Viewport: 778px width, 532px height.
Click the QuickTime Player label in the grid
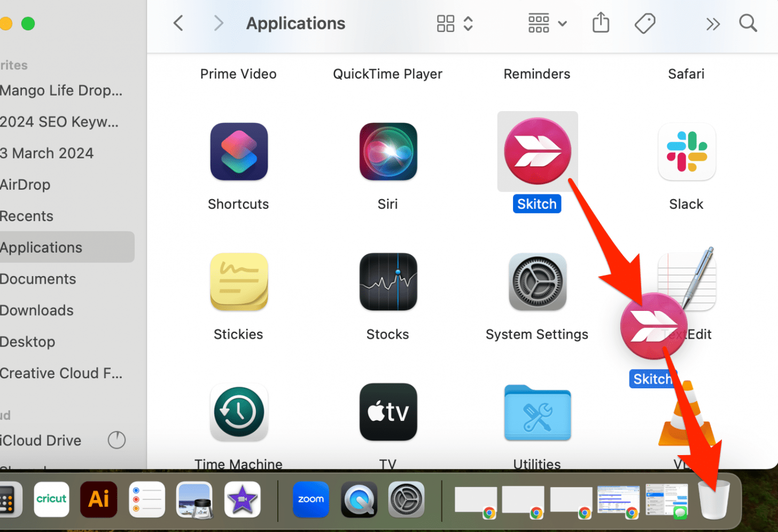point(388,74)
